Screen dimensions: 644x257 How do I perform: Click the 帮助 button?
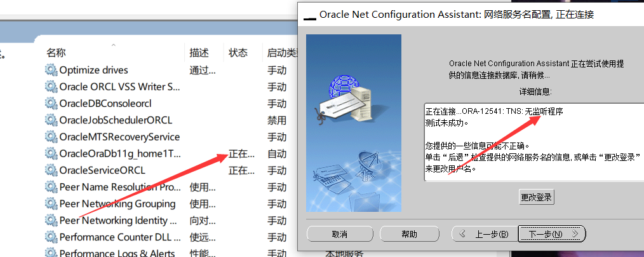tap(410, 234)
